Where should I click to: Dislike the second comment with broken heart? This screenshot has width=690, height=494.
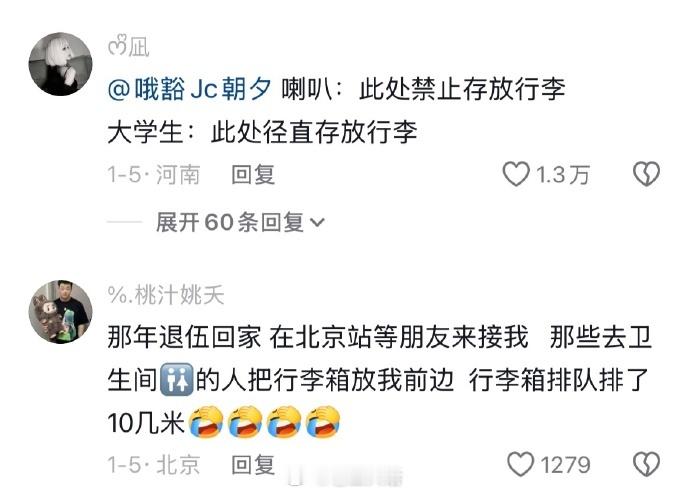click(646, 464)
